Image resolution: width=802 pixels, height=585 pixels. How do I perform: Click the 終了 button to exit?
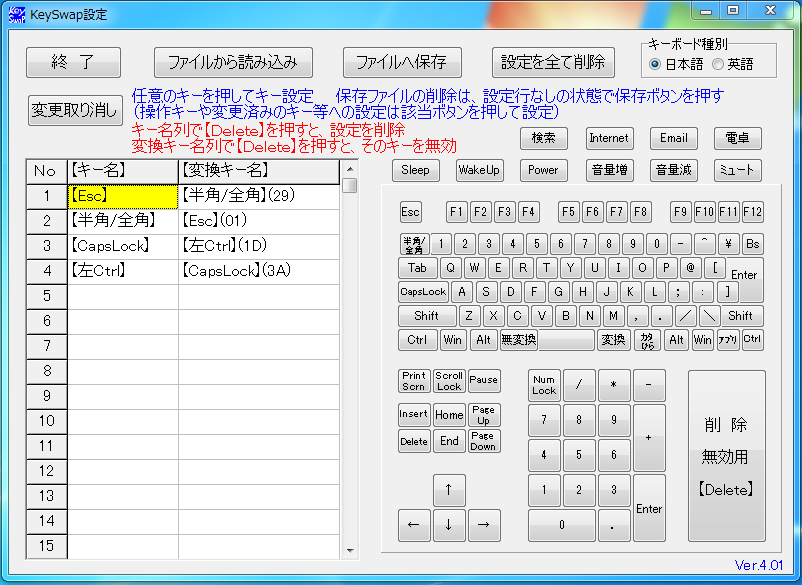(73, 62)
